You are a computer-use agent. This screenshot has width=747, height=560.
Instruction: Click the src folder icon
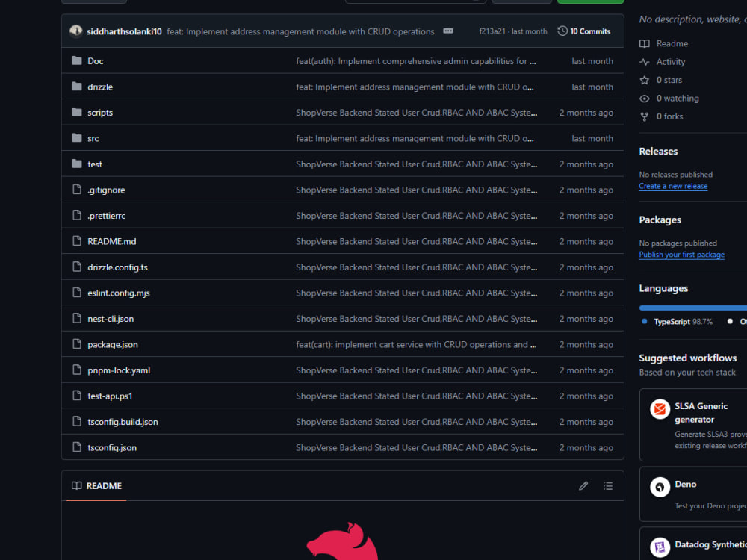click(x=77, y=137)
